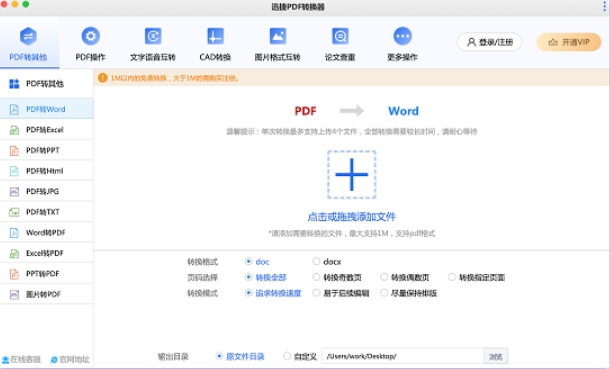Click the blue Word heading text
610x369 pixels.
pos(403,111)
